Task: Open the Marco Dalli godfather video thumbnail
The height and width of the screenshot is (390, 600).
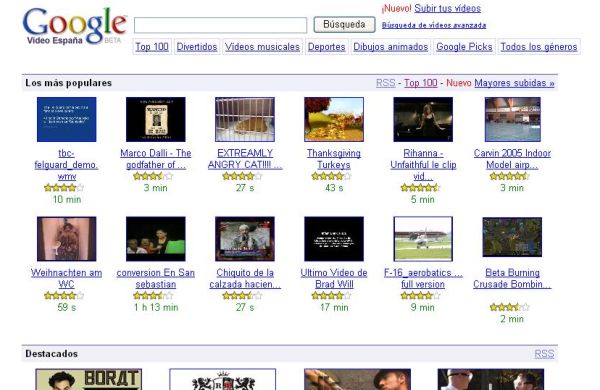Action: [x=156, y=119]
